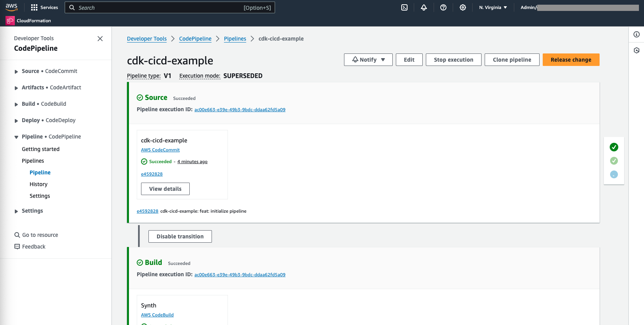
Task: Click the Go to resource search icon
Action: point(17,235)
